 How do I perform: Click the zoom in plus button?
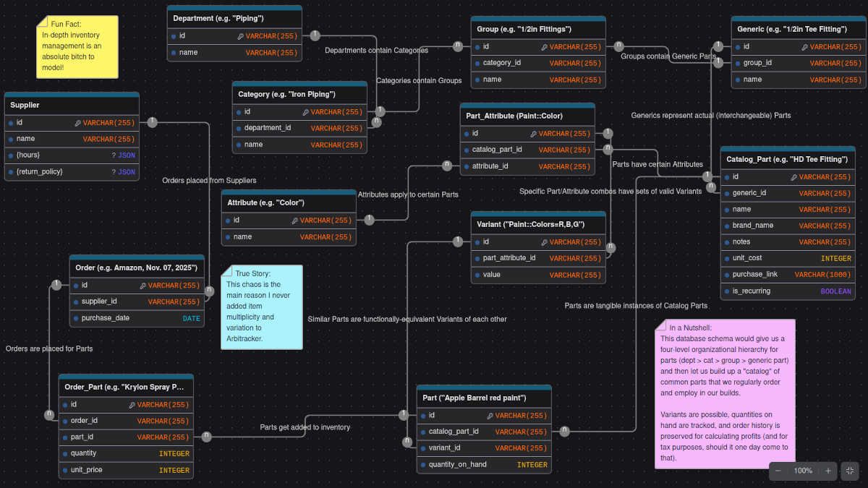click(828, 471)
